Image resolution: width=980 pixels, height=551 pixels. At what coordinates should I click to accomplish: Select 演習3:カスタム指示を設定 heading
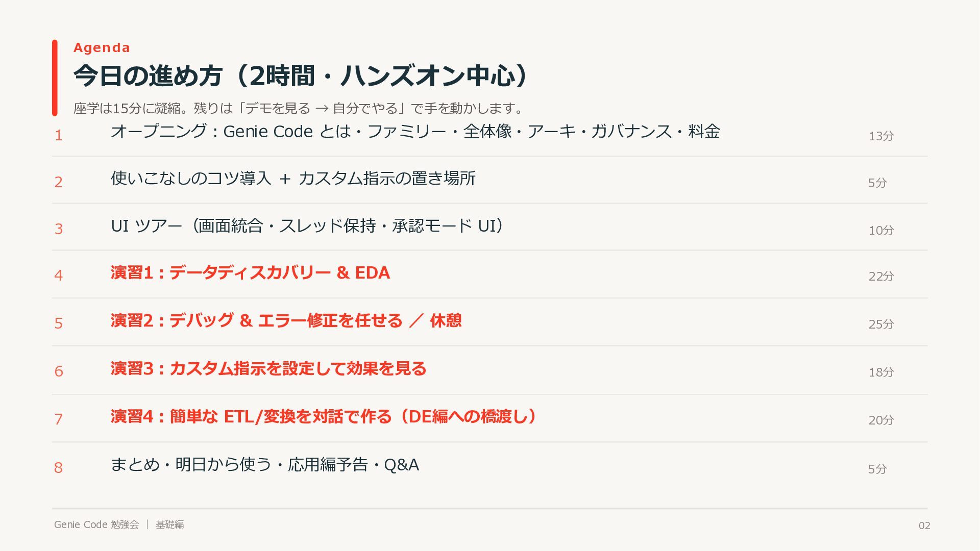[x=268, y=369]
